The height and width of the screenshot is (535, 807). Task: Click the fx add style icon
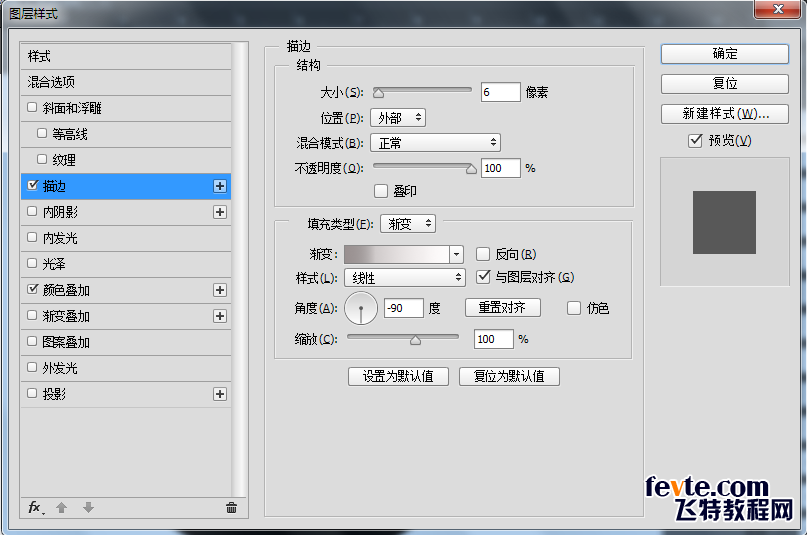36,508
